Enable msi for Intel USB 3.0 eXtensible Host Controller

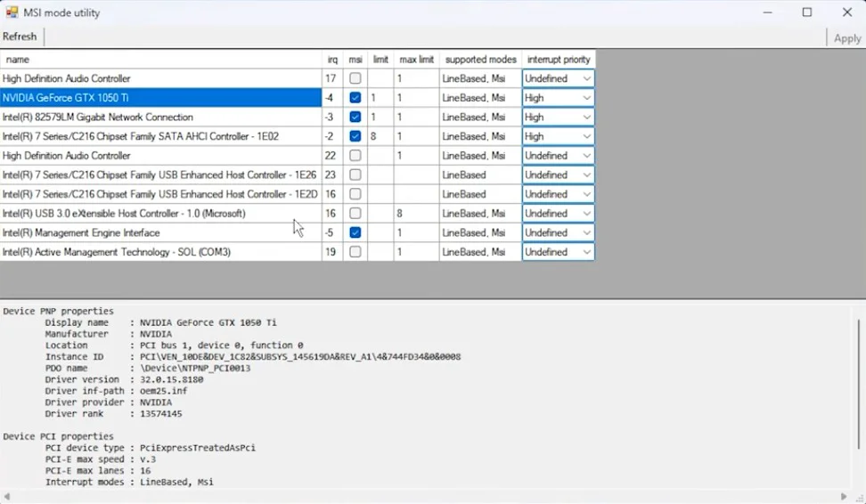pyautogui.click(x=355, y=214)
